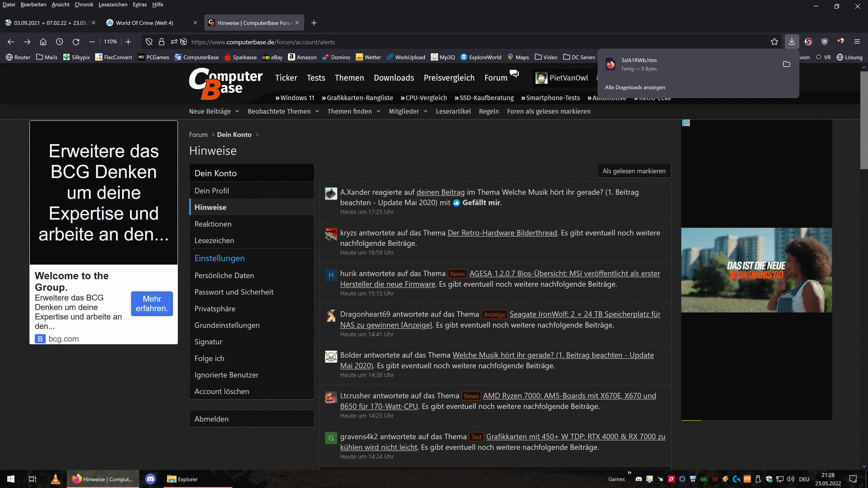This screenshot has height=488, width=868.
Task: Open the uBlock Origin shield extension icon
Action: 825,42
